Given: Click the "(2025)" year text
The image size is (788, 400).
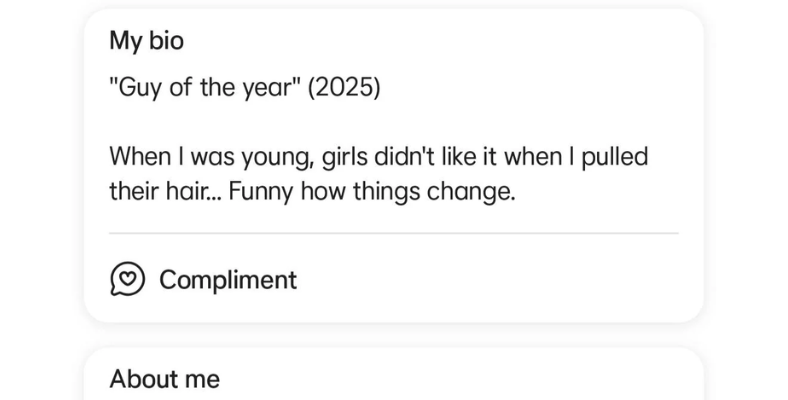Looking at the screenshot, I should pos(344,88).
